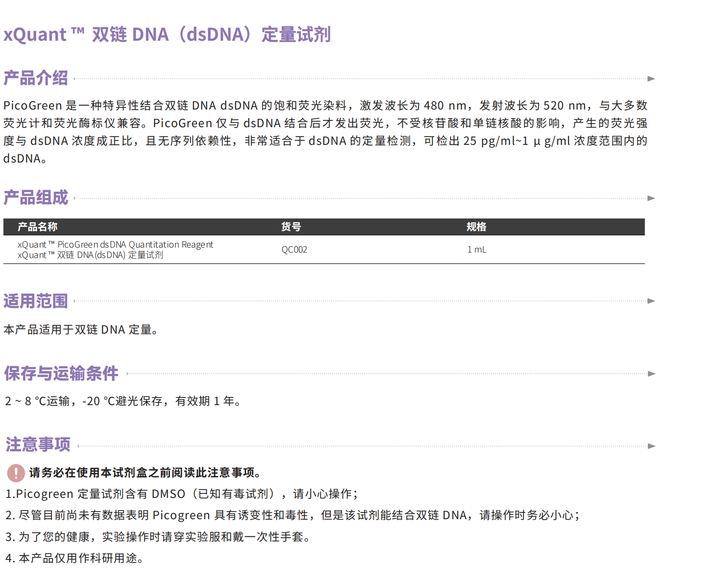Click the arrow ending the 注意事项 line
The width and height of the screenshot is (709, 588).
click(x=651, y=446)
